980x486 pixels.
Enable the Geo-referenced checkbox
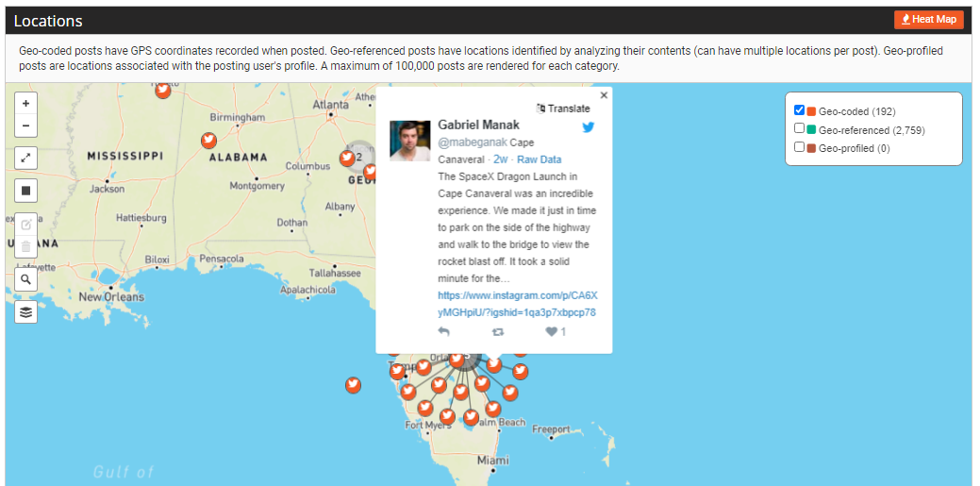coord(799,128)
